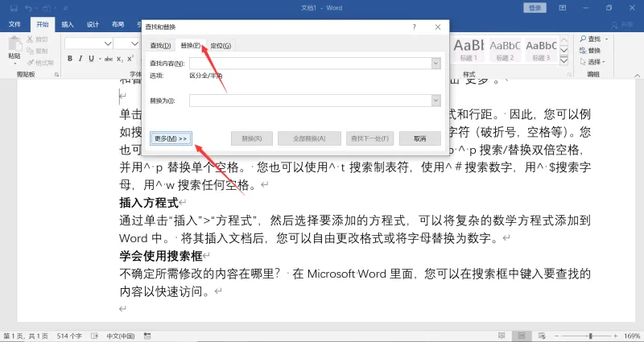This screenshot has height=342, width=644.
Task: Open the File (文件) menu tab
Action: [x=14, y=24]
